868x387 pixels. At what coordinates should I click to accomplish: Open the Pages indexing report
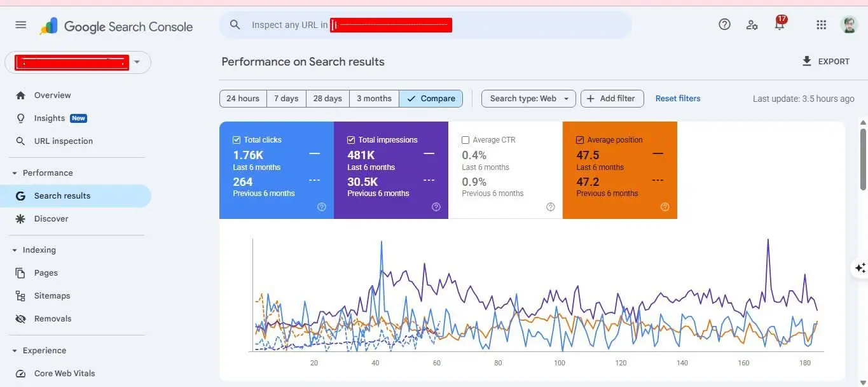45,272
